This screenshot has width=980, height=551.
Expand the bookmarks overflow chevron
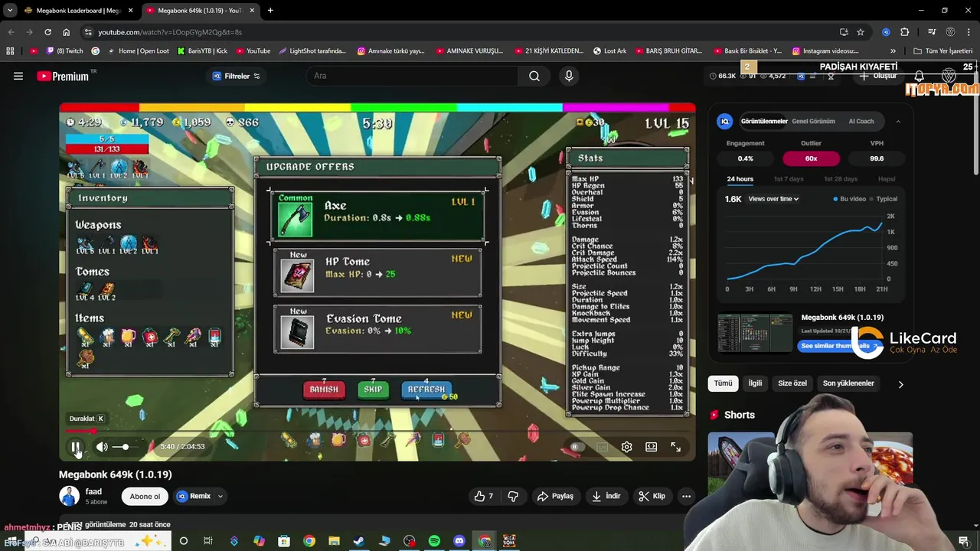(x=893, y=51)
